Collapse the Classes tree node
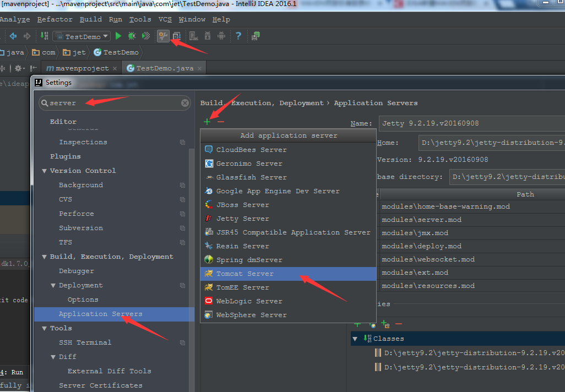Image resolution: width=565 pixels, height=392 pixels. (x=355, y=339)
